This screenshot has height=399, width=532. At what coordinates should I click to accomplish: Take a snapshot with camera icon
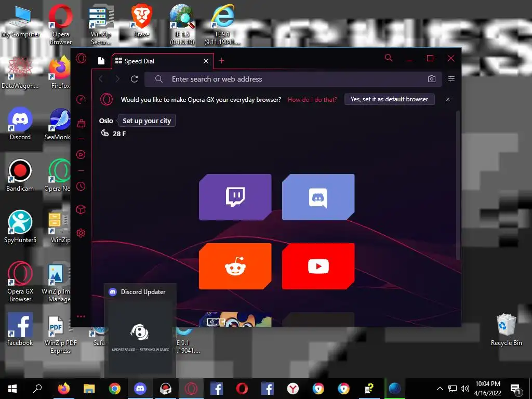point(432,79)
